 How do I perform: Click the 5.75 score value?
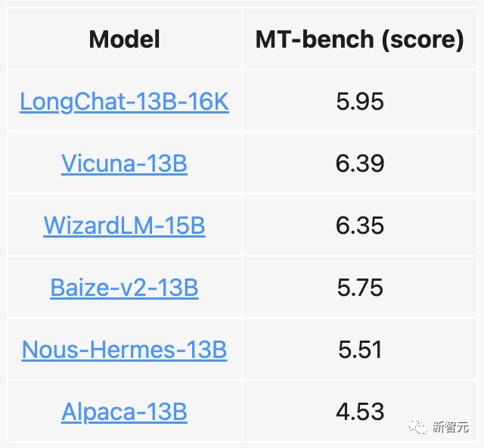(360, 288)
